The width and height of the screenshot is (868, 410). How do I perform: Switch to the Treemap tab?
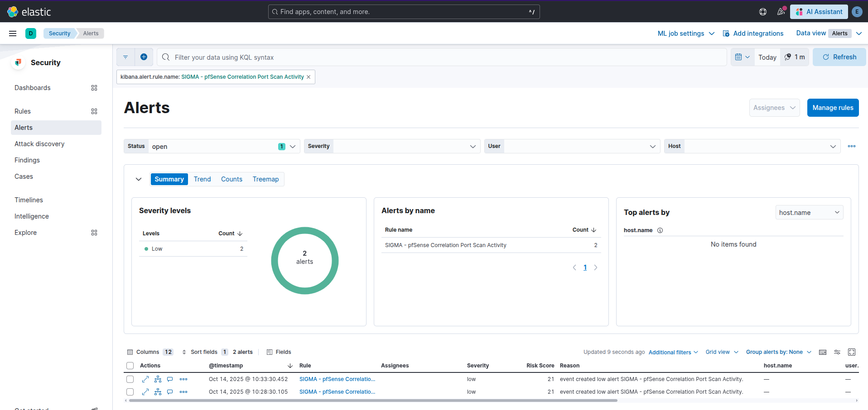265,179
